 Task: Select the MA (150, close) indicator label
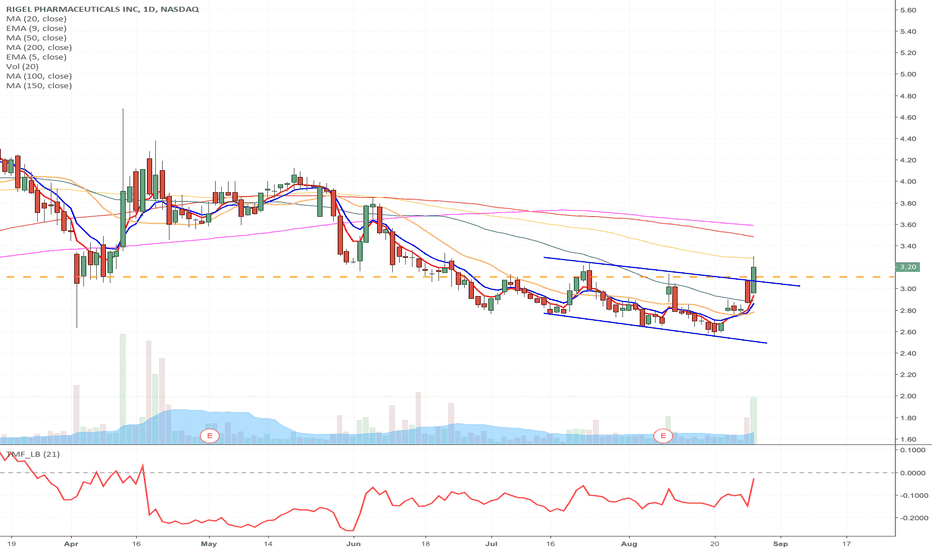click(x=39, y=85)
